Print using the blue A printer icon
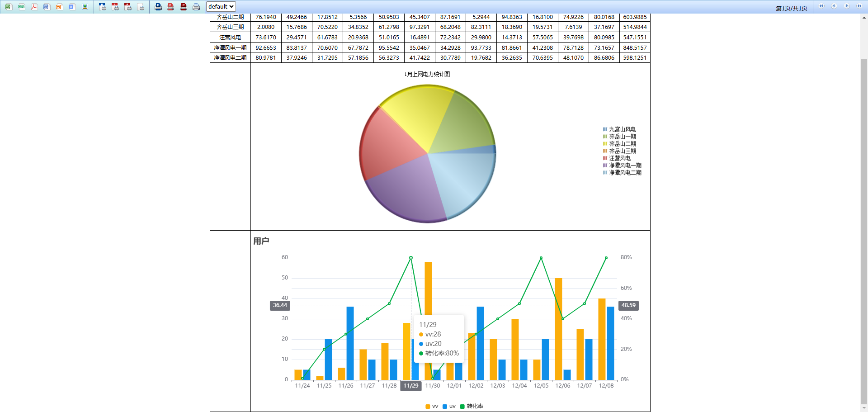Viewport: 868px width, 412px height. pyautogui.click(x=158, y=7)
